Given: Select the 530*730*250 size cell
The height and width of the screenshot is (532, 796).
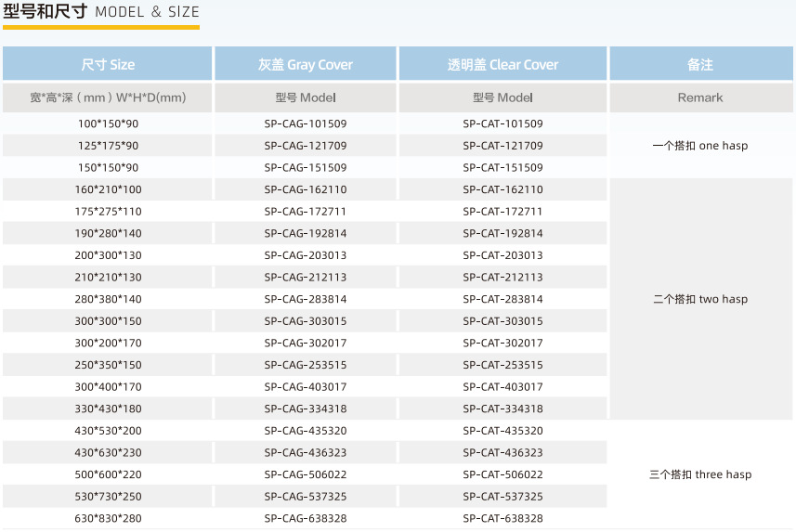Looking at the screenshot, I should pyautogui.click(x=108, y=496).
